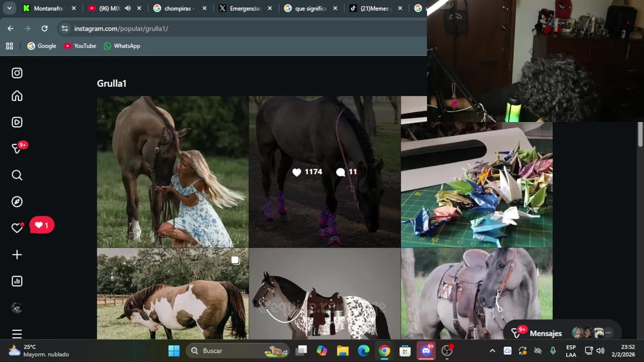This screenshot has width=644, height=362.
Task: Click the taskbar Buscar search box
Action: pyautogui.click(x=237, y=350)
